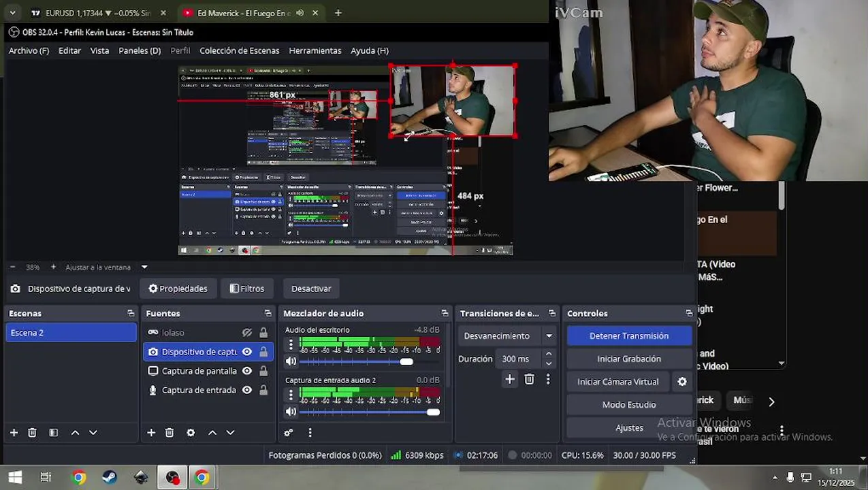The height and width of the screenshot is (490, 868).
Task: Add a new scene with the plus icon
Action: coord(14,433)
